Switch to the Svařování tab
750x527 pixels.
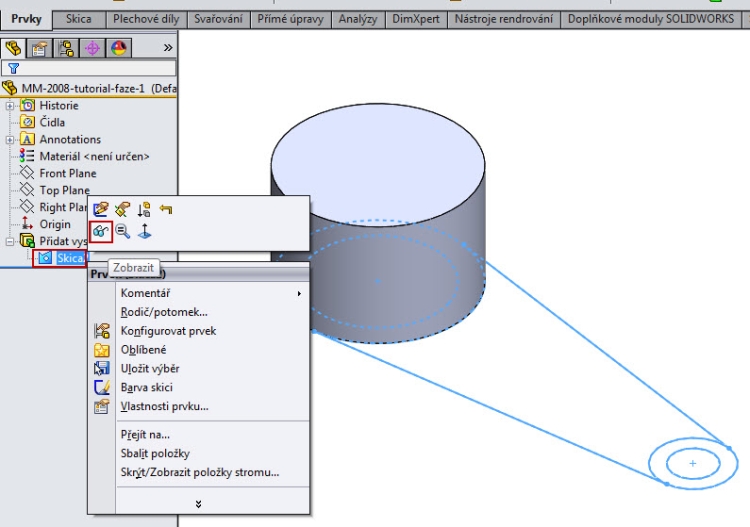point(218,19)
